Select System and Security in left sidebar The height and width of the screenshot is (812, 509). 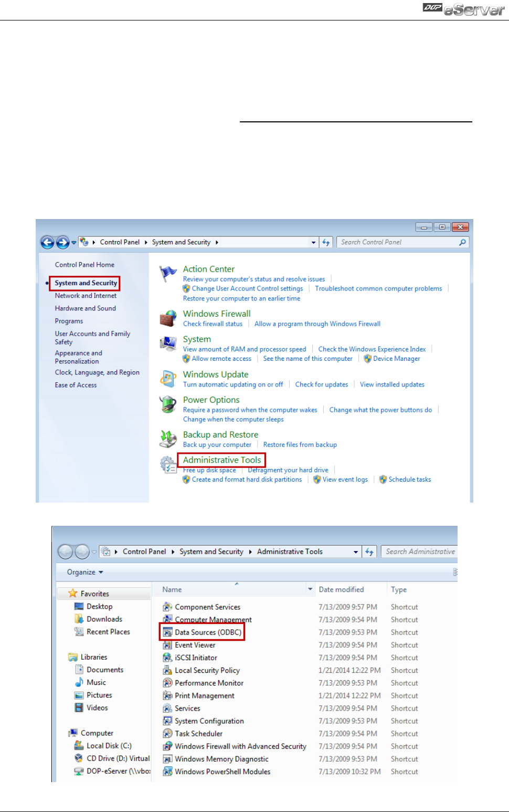[86, 283]
